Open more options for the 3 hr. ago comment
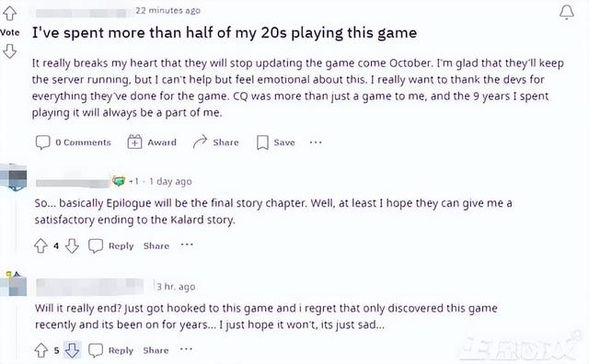The height and width of the screenshot is (364, 589). (x=186, y=349)
